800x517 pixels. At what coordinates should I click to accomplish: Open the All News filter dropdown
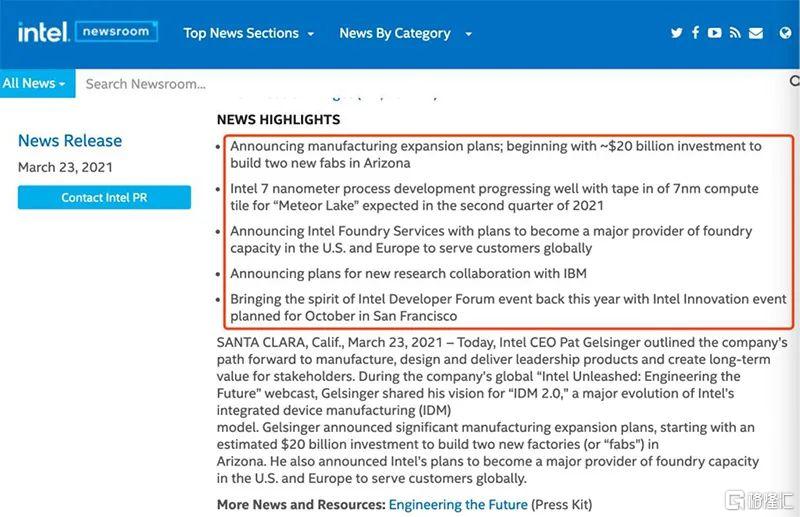34,84
